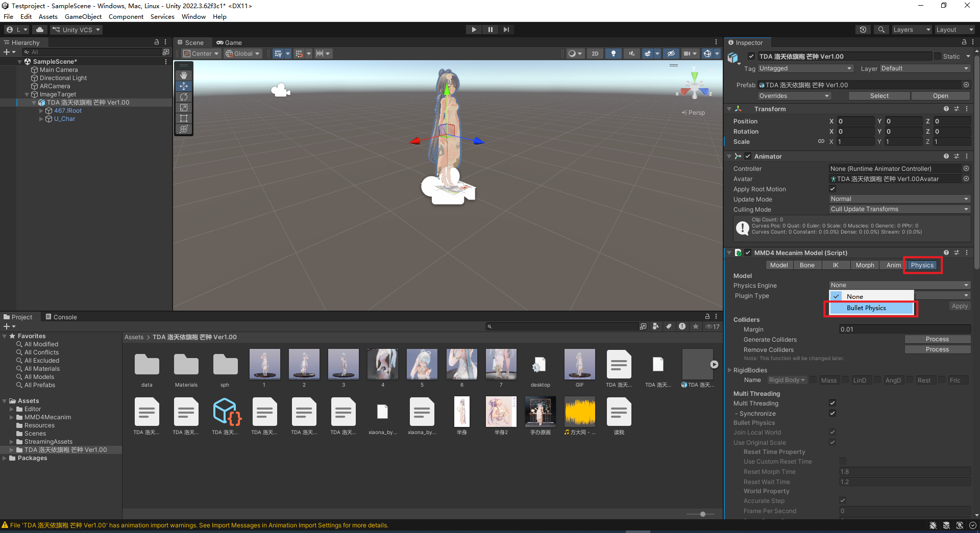This screenshot has height=533, width=980.
Task: Expand the RigidBodies section
Action: [729, 370]
